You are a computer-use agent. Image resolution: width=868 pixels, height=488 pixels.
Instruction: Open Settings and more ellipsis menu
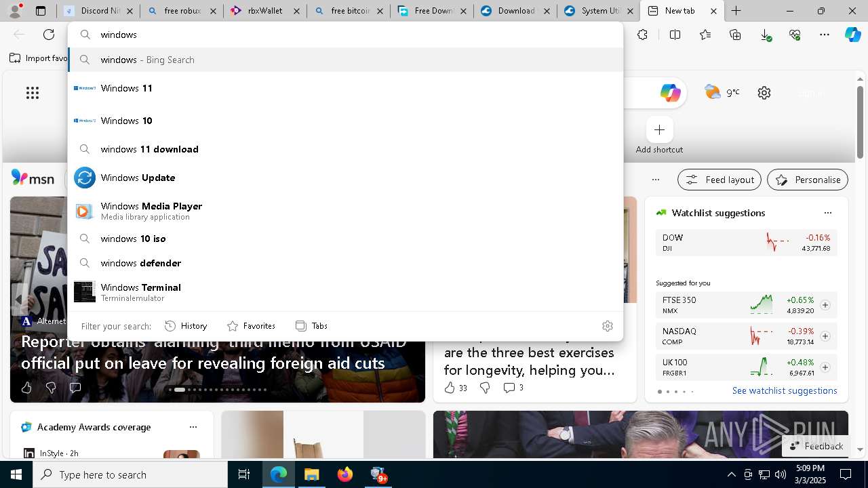coord(825,35)
